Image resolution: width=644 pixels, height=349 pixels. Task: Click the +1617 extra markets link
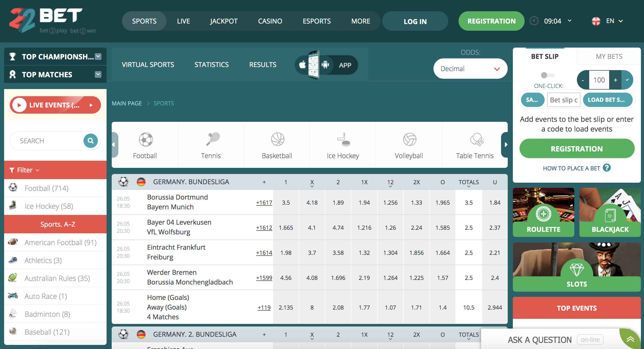tap(264, 202)
